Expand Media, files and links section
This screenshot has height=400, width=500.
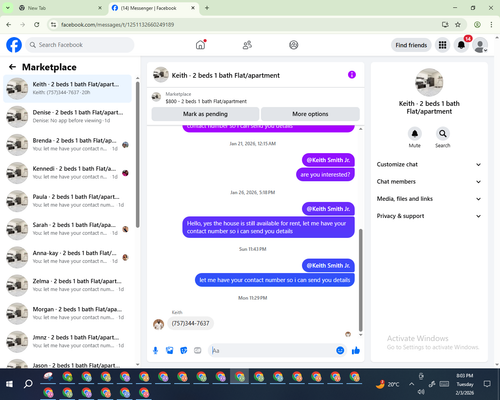tap(429, 199)
